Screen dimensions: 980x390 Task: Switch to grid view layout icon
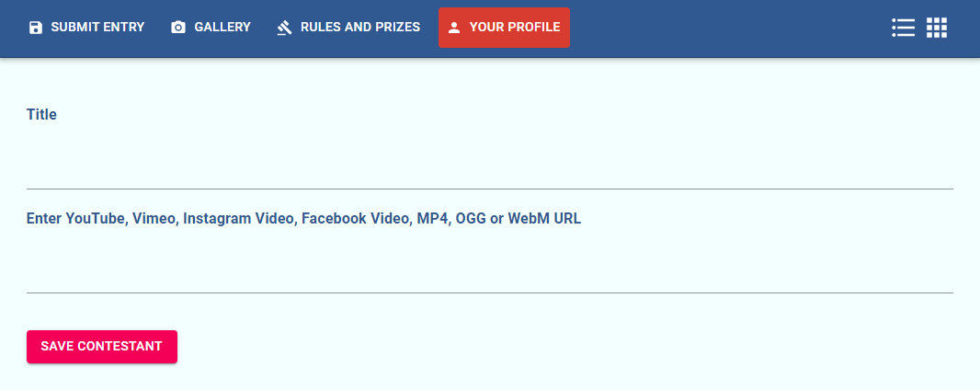point(937,28)
